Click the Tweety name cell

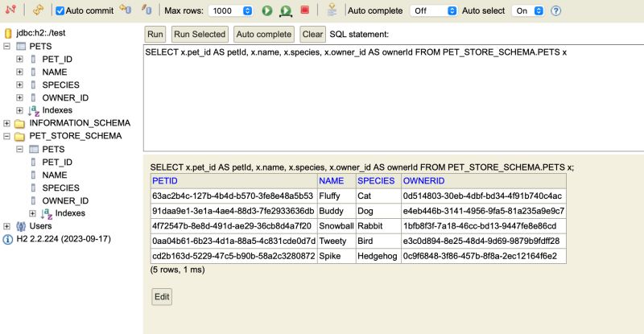coord(336,241)
